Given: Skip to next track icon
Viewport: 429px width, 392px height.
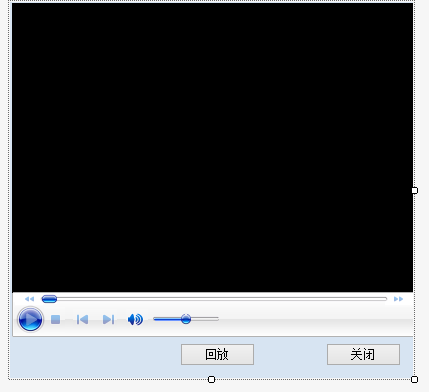Looking at the screenshot, I should [x=108, y=320].
